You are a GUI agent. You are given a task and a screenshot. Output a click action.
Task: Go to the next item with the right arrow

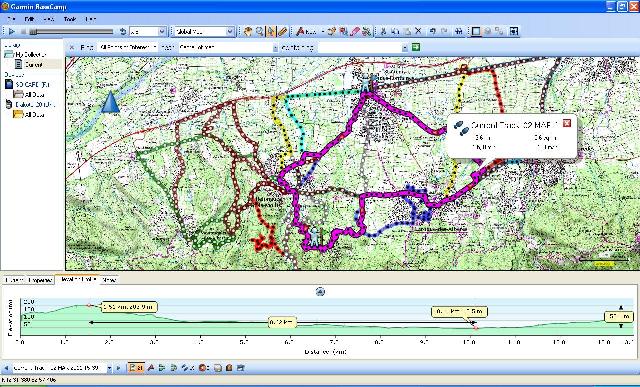pos(118,368)
